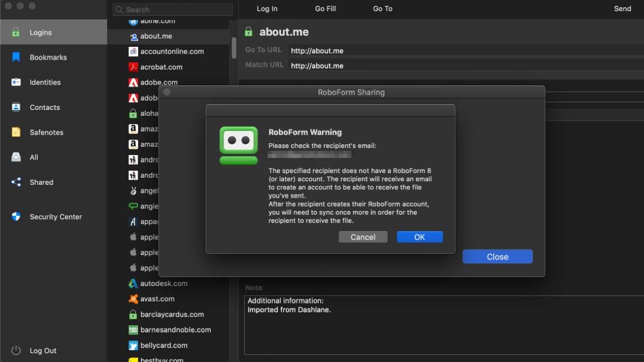Open the Shared section
Viewport: 644px width, 362px height.
(x=41, y=182)
